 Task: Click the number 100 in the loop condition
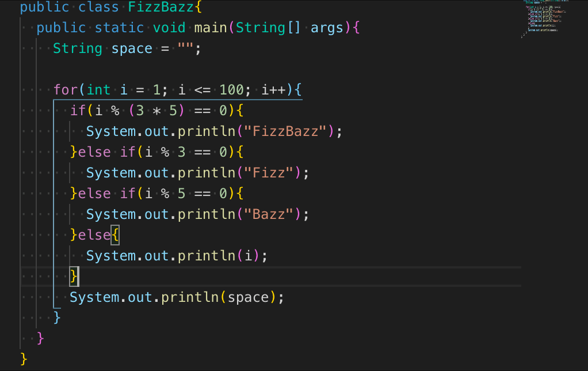tap(231, 90)
